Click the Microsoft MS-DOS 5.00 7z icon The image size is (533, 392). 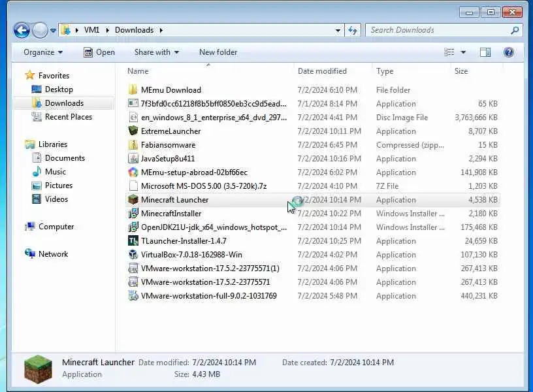point(133,186)
